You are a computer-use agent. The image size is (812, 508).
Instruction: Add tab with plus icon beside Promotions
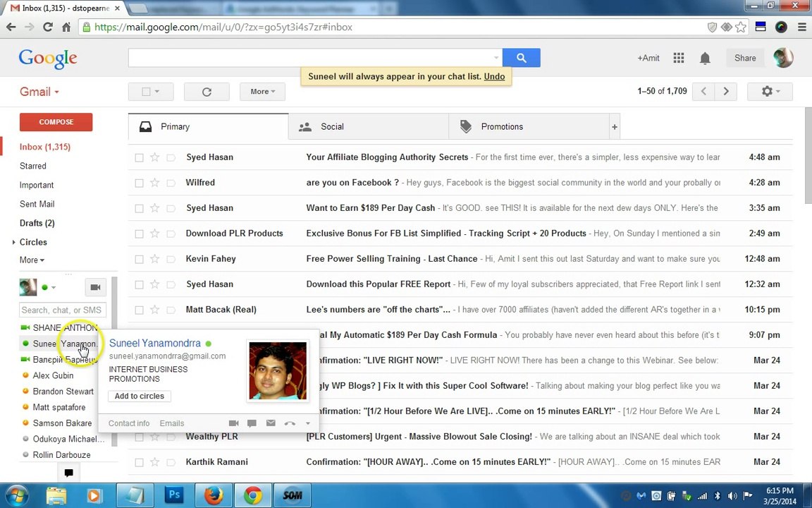coord(615,127)
